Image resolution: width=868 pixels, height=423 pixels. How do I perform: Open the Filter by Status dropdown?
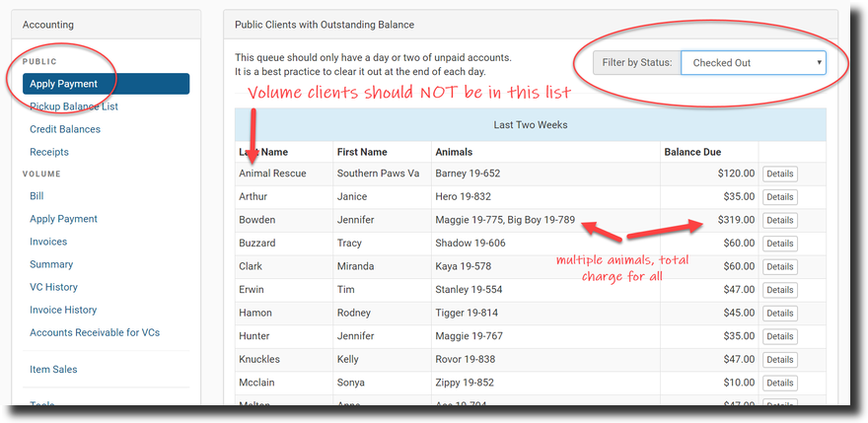[x=753, y=63]
